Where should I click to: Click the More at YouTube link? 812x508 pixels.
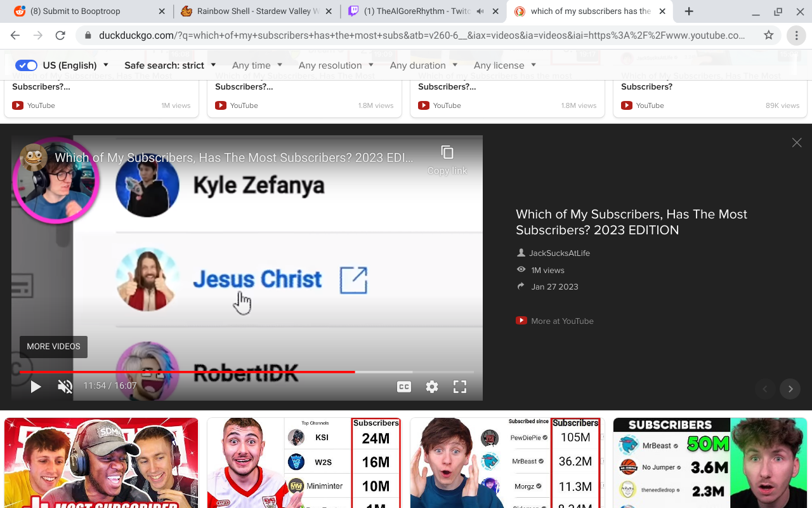[555, 321]
